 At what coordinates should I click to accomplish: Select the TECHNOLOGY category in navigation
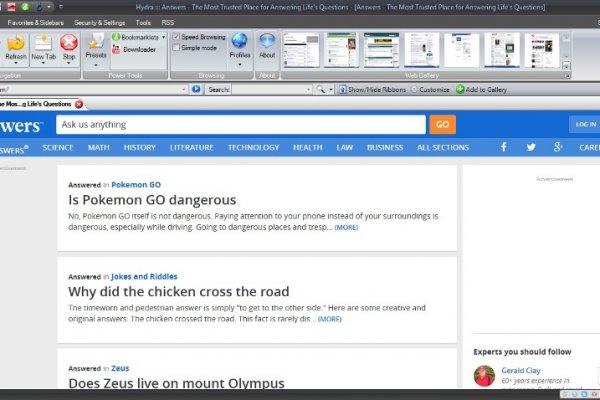coord(253,147)
